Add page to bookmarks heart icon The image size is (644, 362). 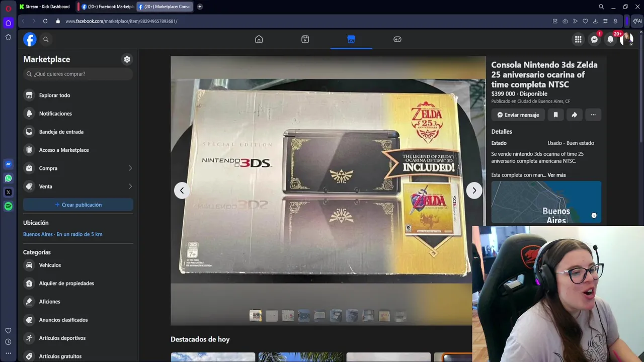point(585,21)
